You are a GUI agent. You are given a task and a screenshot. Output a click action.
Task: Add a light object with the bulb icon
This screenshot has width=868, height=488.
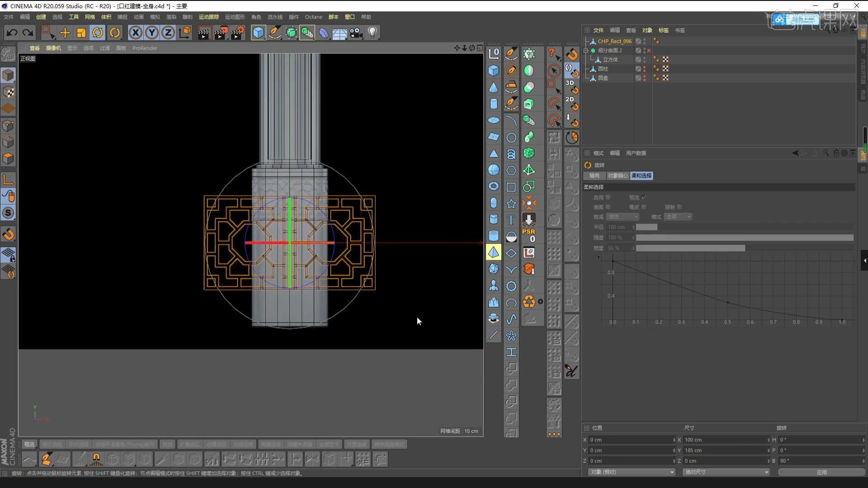pos(372,33)
